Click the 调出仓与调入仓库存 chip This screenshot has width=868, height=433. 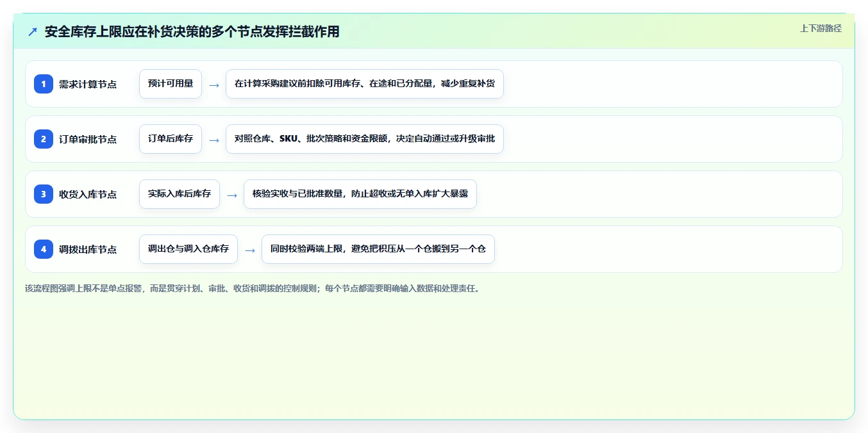[188, 249]
